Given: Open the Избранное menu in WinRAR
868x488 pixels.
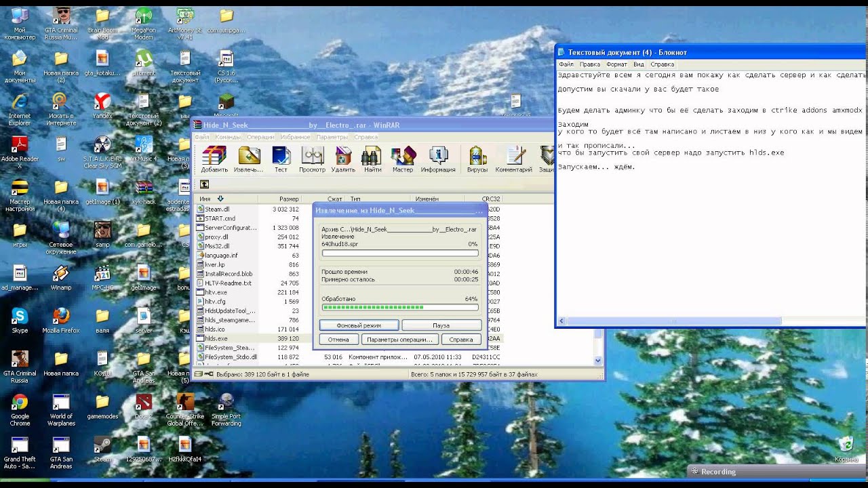Looking at the screenshot, I should pos(296,137).
